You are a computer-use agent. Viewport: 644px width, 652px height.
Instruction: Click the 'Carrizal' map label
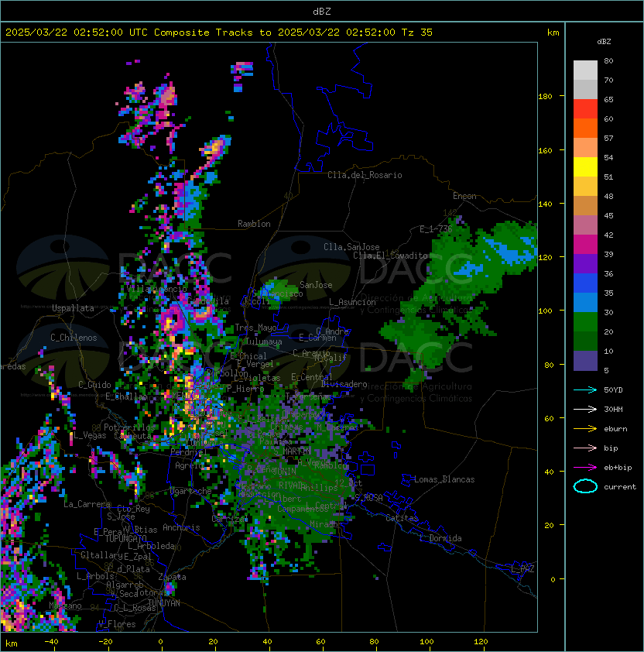pos(230,519)
